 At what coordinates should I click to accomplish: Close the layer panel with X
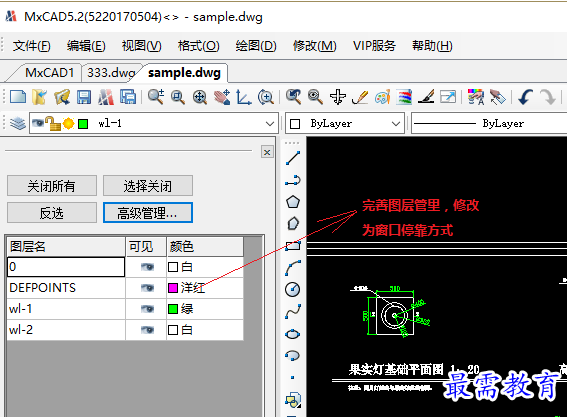(x=267, y=152)
